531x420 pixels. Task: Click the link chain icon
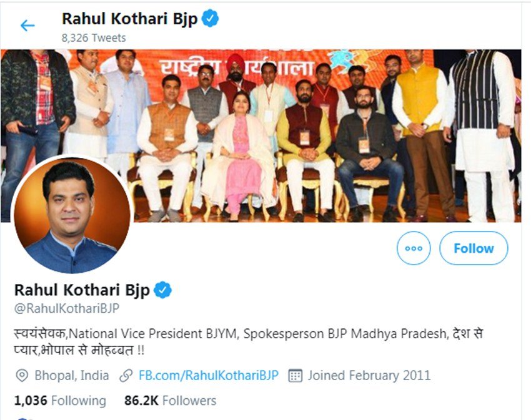click(x=126, y=376)
